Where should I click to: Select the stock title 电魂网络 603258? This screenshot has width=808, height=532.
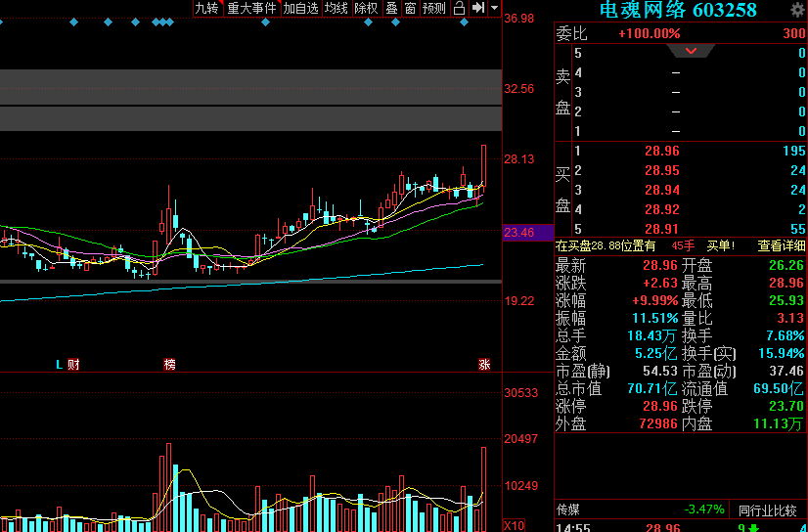[x=678, y=10]
